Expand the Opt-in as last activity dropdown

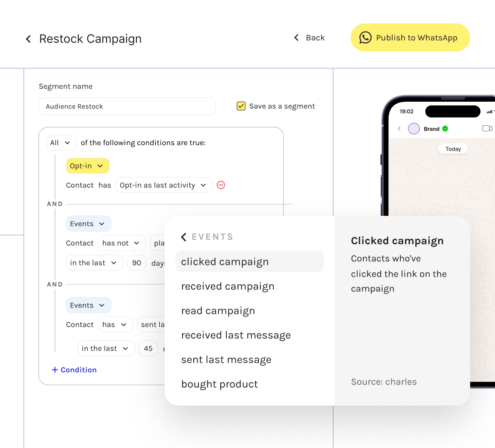click(164, 185)
